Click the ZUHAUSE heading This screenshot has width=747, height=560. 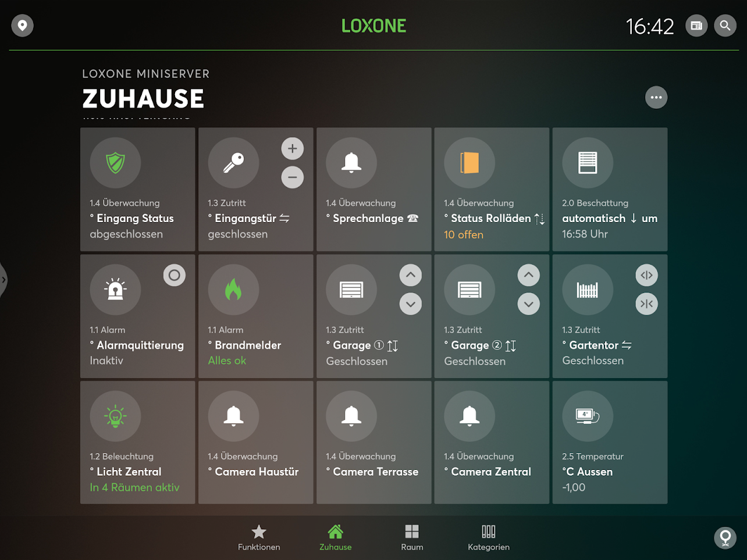(143, 99)
